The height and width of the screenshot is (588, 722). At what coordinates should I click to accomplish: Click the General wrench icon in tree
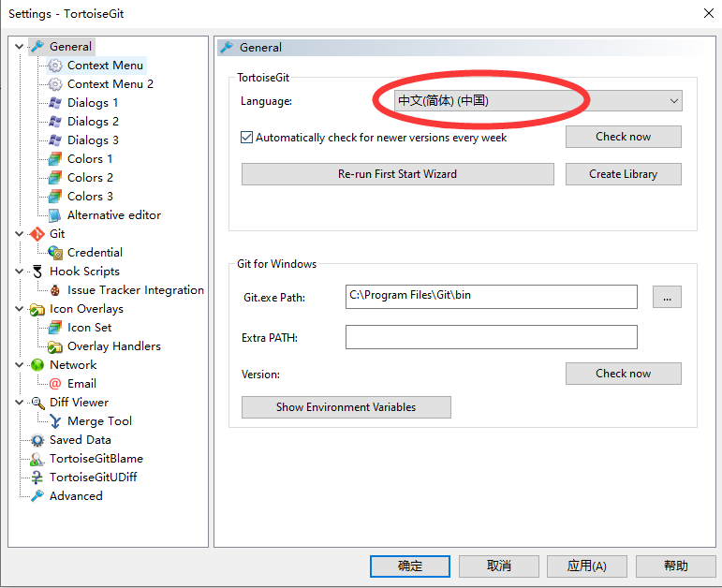(x=37, y=47)
